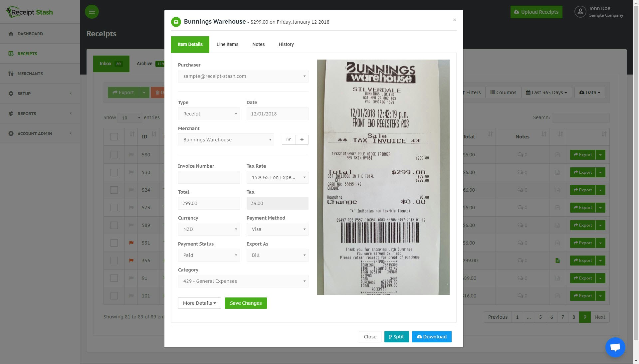Click the Download button

[431, 337]
